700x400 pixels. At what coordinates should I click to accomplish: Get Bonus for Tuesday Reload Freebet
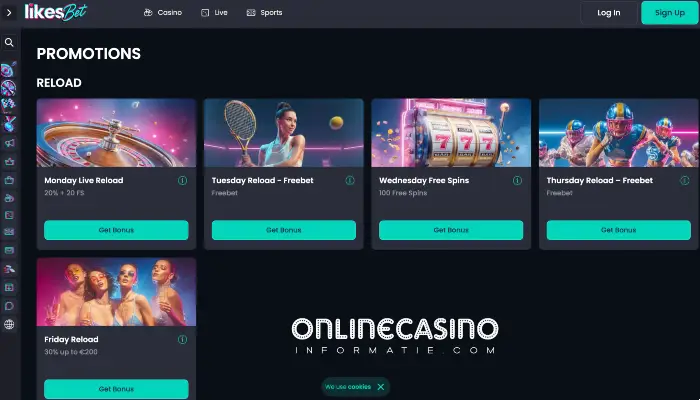[284, 230]
